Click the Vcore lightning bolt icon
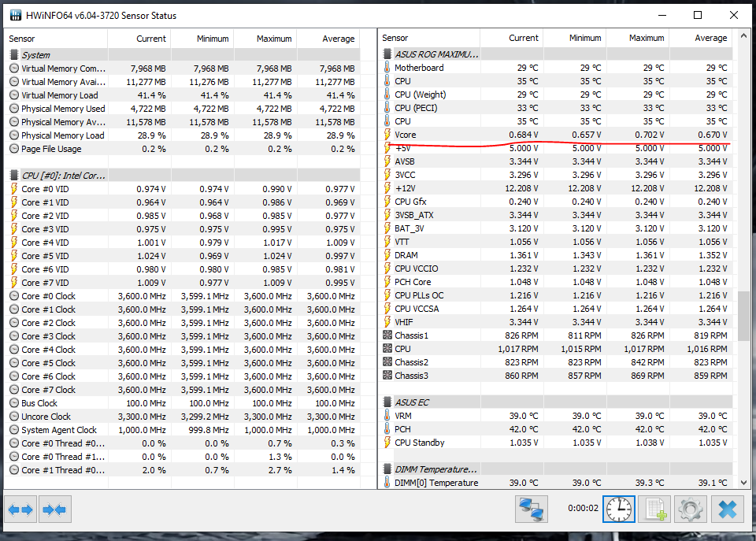756x541 pixels. [387, 135]
